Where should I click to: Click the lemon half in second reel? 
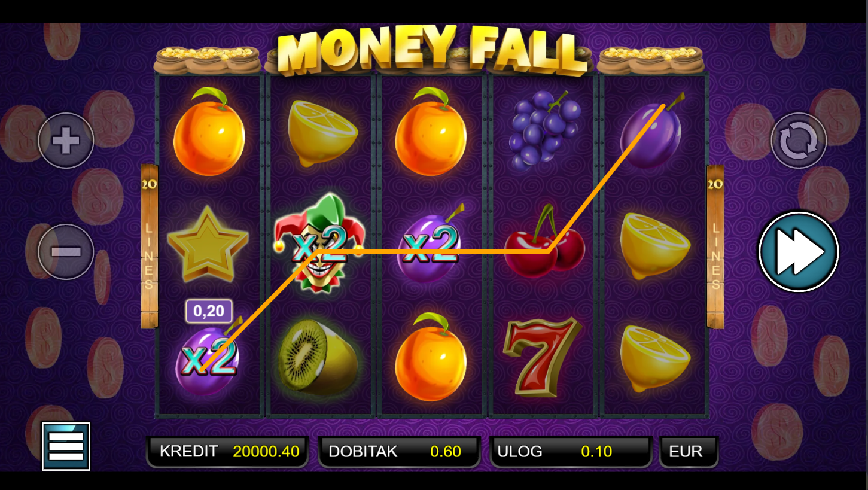322,133
